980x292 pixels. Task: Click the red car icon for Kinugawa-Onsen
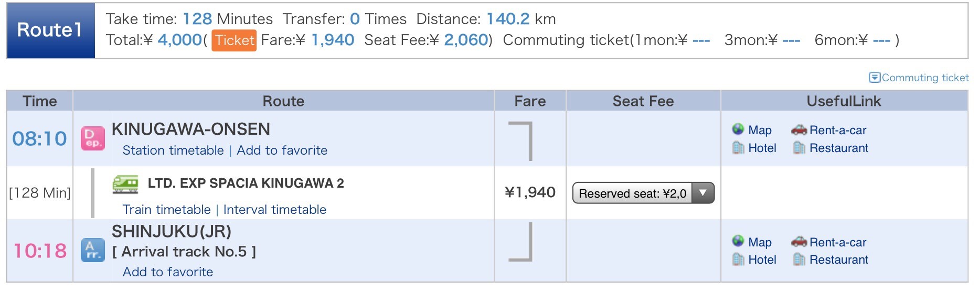click(x=799, y=129)
